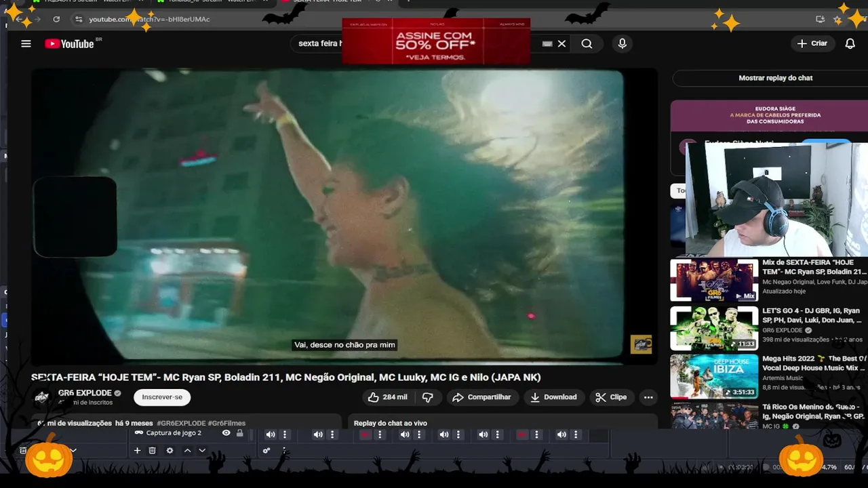View site information icon in address bar
868x488 pixels.
click(x=79, y=19)
